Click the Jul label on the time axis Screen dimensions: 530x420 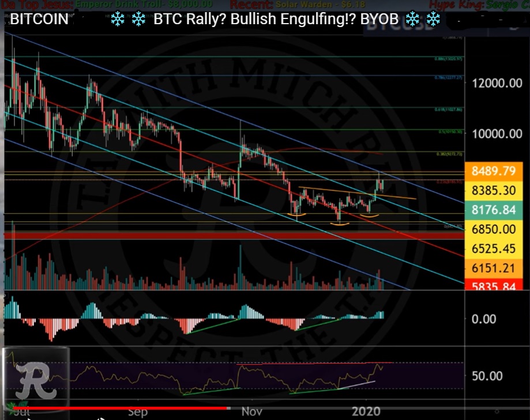[x=21, y=413]
